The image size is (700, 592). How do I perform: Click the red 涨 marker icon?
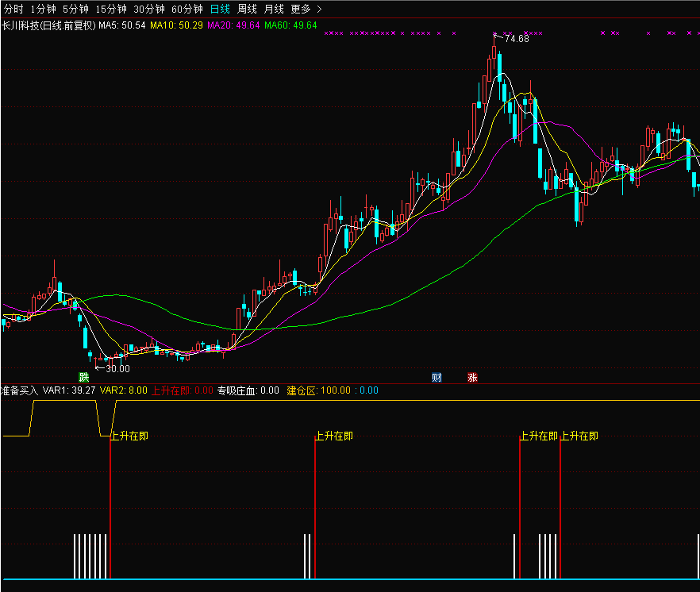(x=472, y=377)
